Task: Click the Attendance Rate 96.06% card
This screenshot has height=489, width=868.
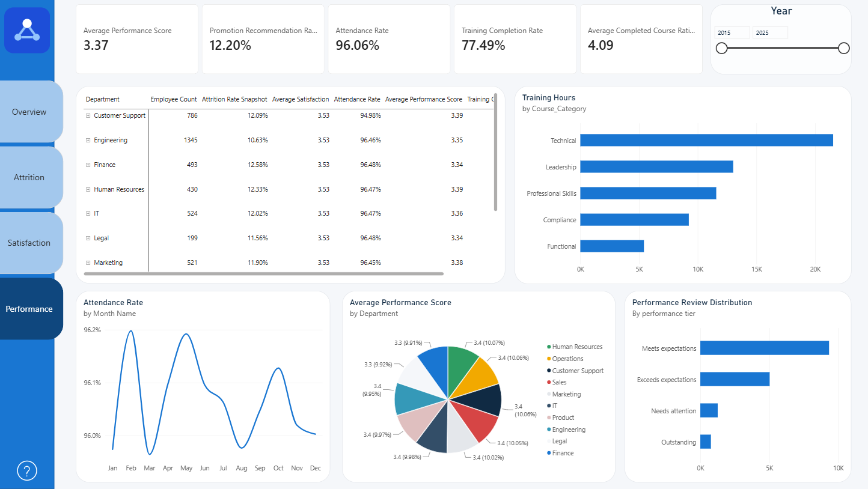Action: coord(389,39)
